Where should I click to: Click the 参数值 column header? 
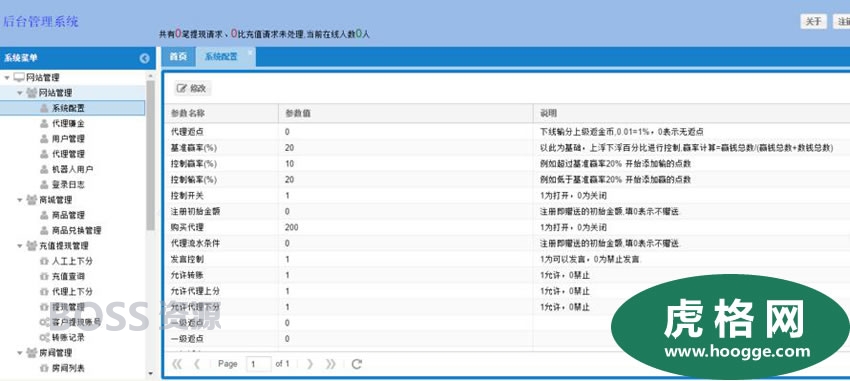(406, 113)
